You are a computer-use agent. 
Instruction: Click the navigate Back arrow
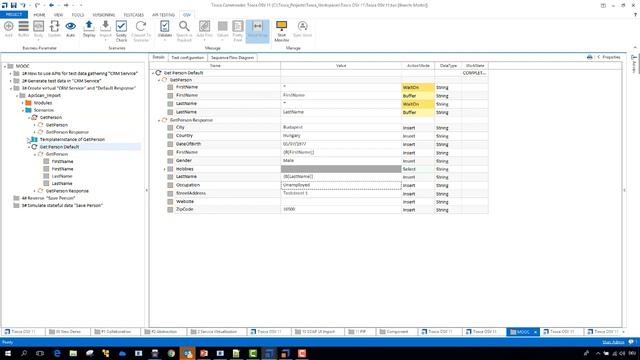51,5
